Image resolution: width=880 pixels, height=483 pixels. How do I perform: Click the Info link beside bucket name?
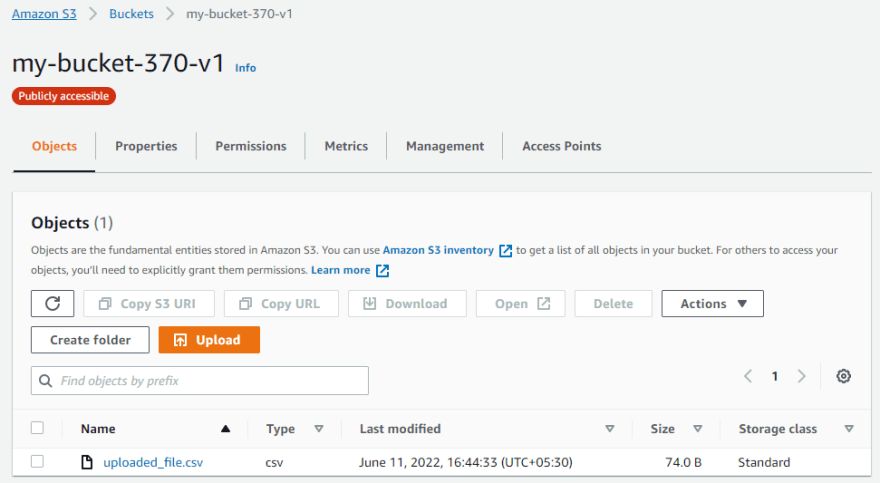tap(245, 68)
